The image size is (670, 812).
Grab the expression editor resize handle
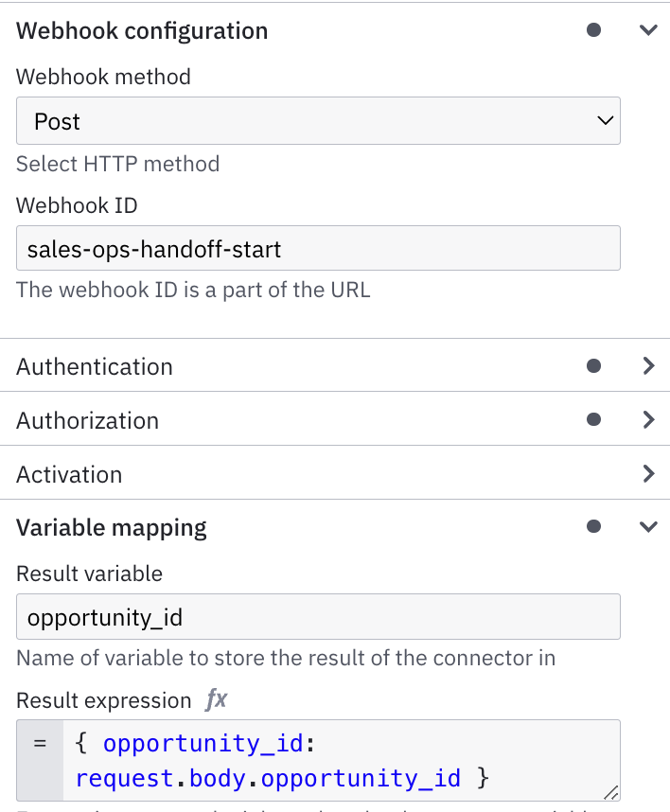pyautogui.click(x=611, y=792)
